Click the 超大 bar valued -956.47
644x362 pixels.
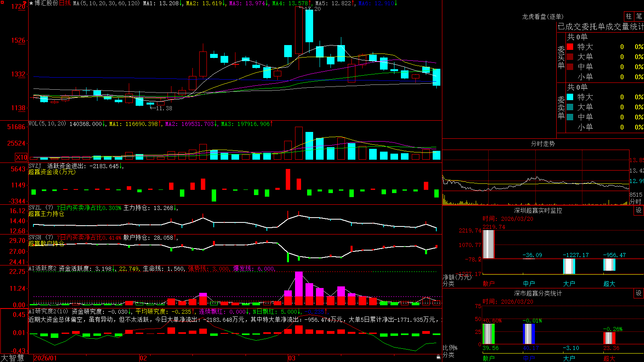click(x=609, y=265)
